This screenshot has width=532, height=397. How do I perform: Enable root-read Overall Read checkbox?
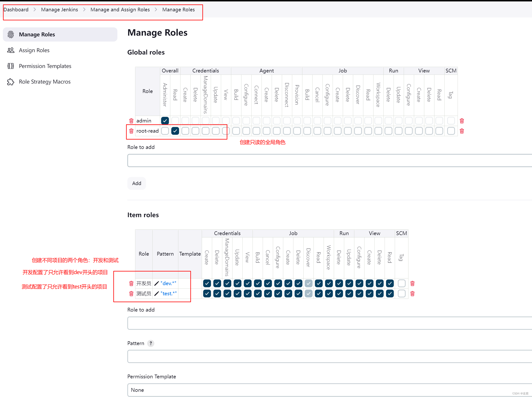(175, 131)
